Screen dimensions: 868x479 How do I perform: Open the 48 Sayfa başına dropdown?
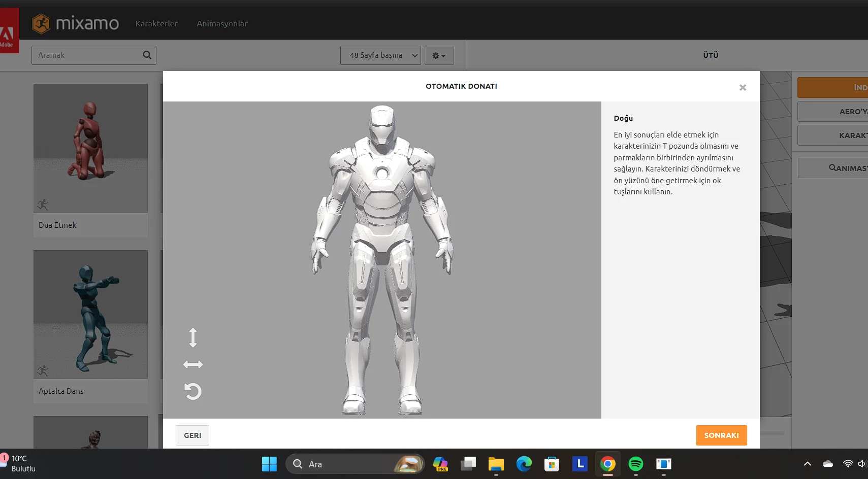coord(380,55)
